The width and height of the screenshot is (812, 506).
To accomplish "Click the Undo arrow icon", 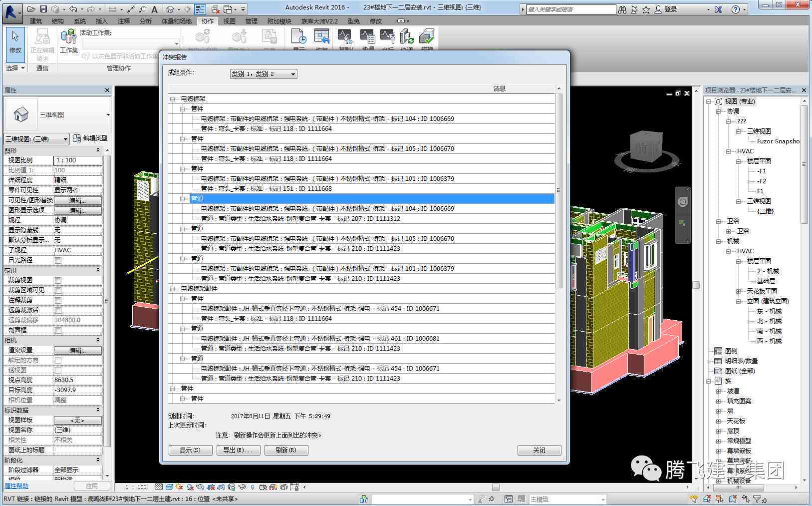I will [73, 9].
